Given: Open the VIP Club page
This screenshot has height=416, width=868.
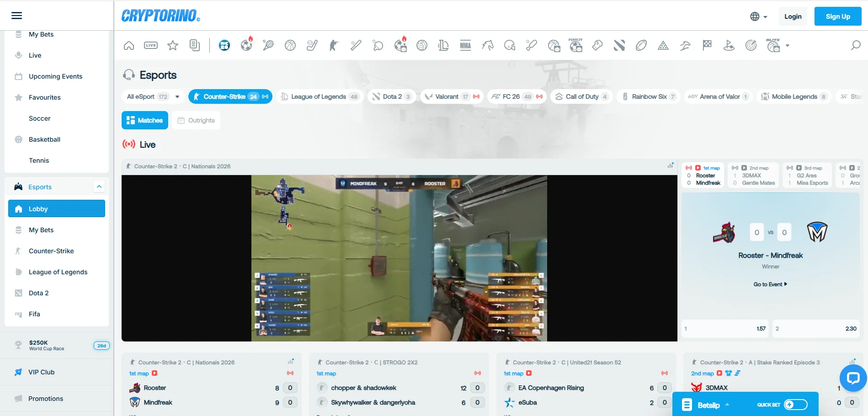Looking at the screenshot, I should (57, 372).
